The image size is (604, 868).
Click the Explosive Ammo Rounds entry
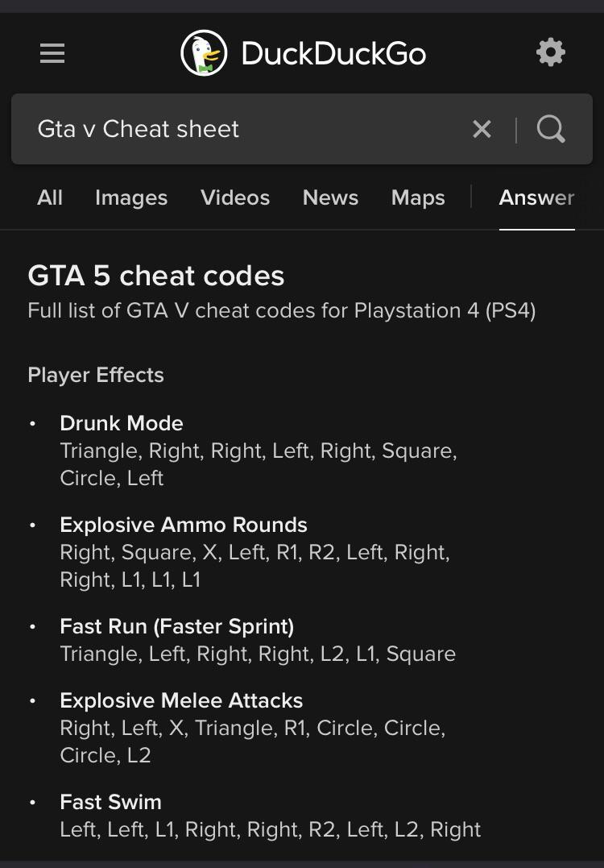pos(184,525)
